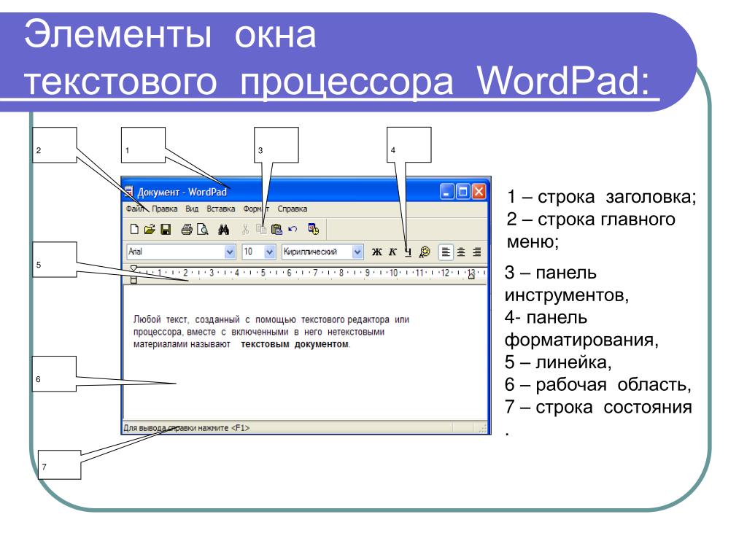Undo the last action with the arrow icon
The width and height of the screenshot is (747, 560).
[293, 230]
